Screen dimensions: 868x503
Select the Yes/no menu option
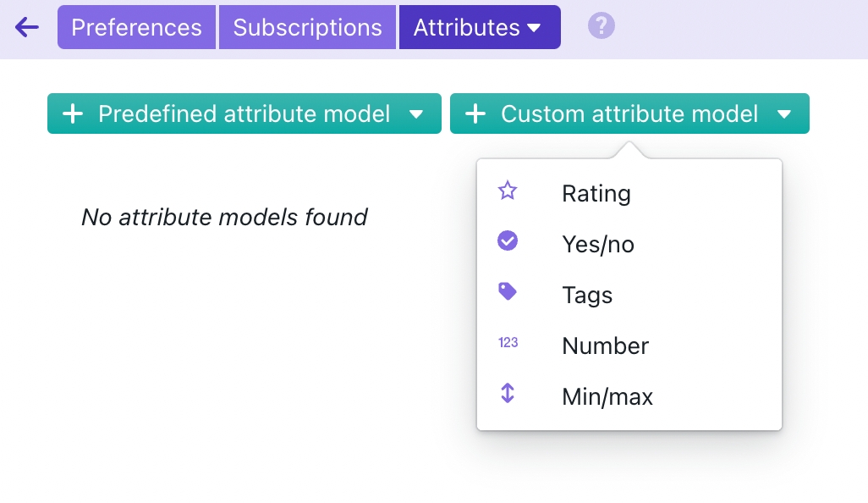(x=598, y=245)
